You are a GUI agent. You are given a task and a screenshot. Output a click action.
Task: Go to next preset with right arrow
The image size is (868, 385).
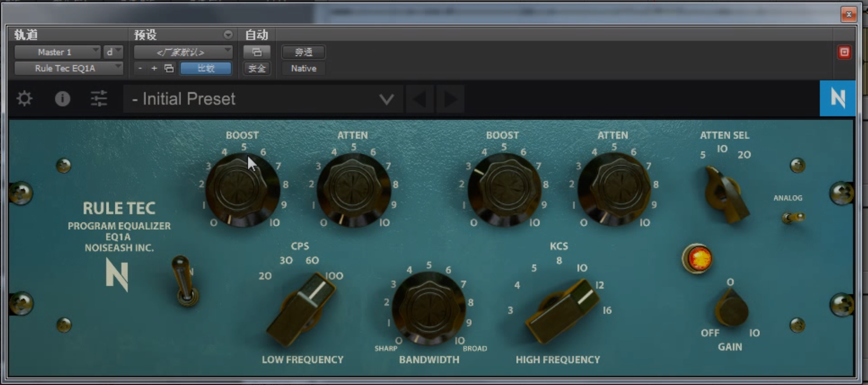coord(450,99)
